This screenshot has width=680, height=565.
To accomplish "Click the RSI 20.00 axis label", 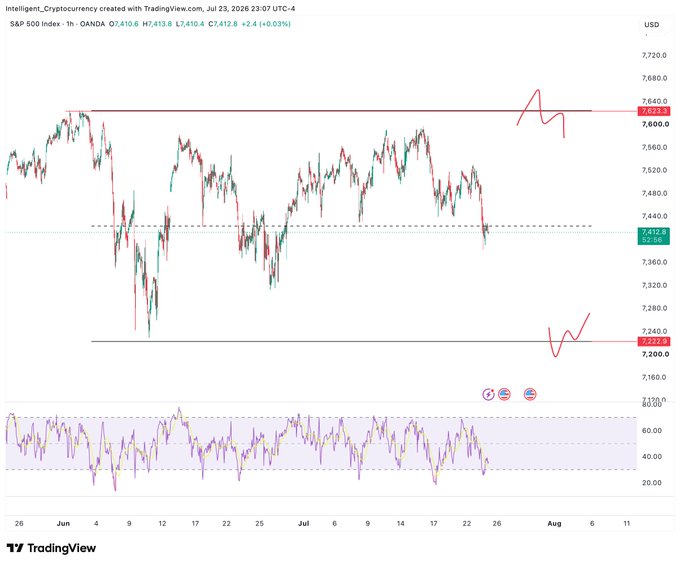I will pos(651,483).
